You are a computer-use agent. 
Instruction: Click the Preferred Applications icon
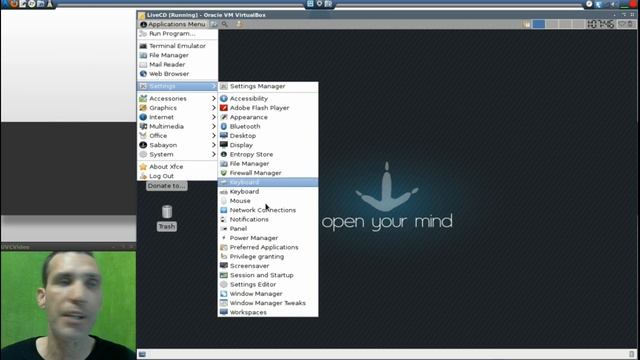pyautogui.click(x=224, y=247)
